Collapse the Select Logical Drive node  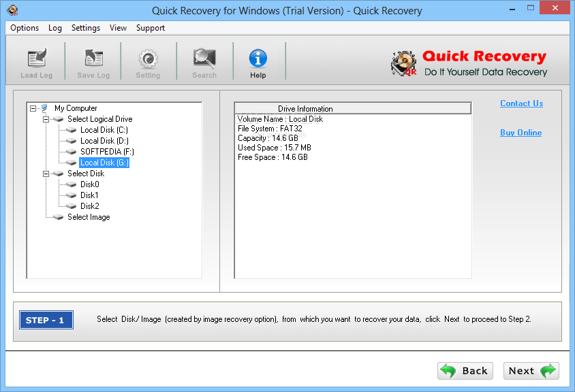coord(46,119)
